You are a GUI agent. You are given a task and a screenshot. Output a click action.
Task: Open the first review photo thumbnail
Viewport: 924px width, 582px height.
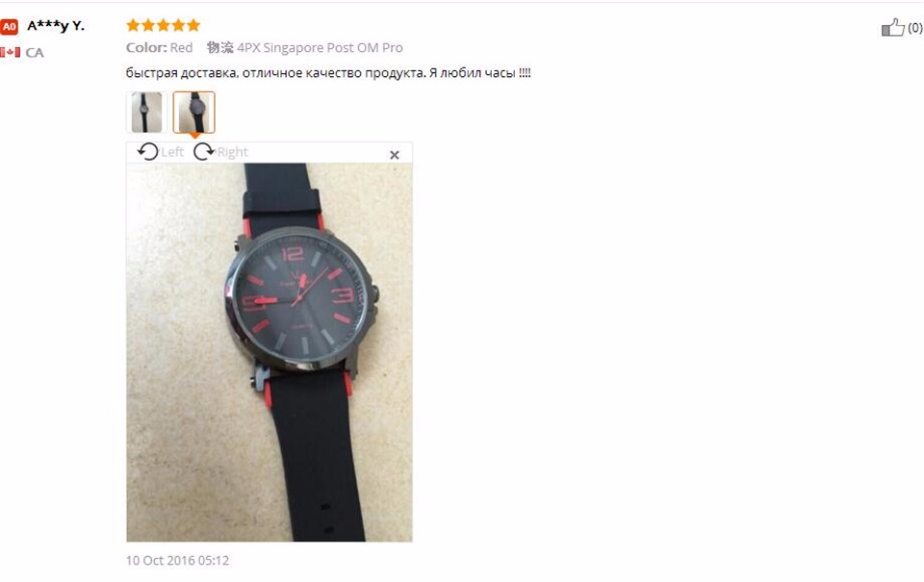(146, 112)
